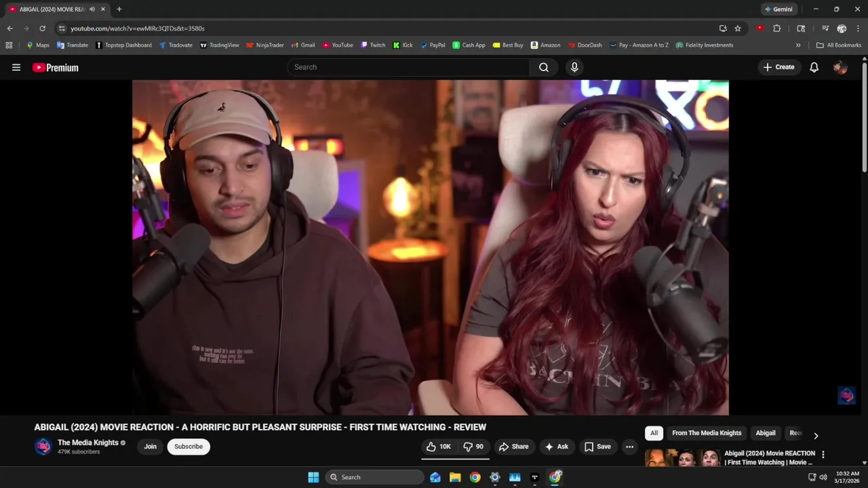The width and height of the screenshot is (868, 488).
Task: Open more actions ellipsis below video
Action: [629, 447]
